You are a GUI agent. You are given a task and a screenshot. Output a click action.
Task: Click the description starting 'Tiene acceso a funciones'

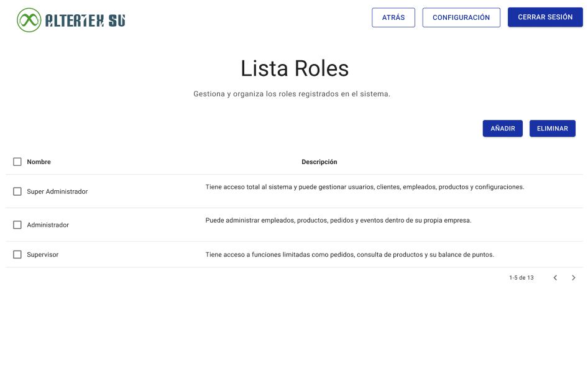(349, 254)
